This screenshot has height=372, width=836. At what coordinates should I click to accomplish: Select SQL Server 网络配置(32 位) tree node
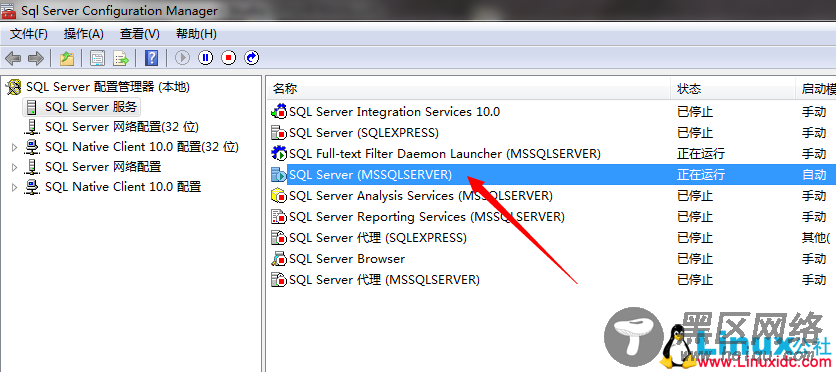click(122, 127)
